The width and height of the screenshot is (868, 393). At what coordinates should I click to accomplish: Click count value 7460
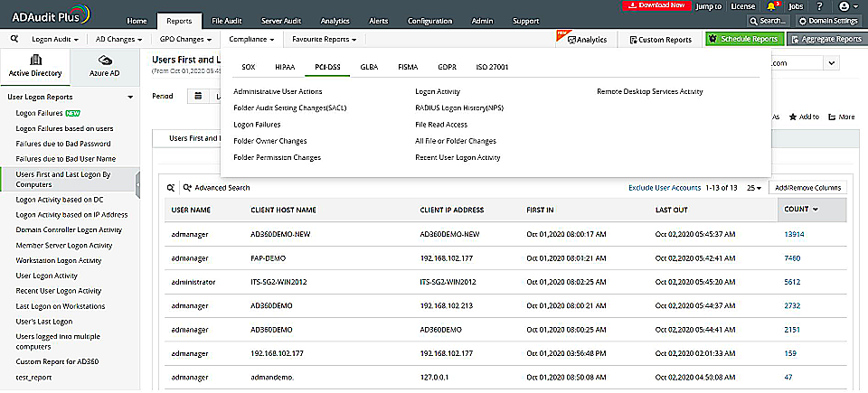(x=792, y=258)
